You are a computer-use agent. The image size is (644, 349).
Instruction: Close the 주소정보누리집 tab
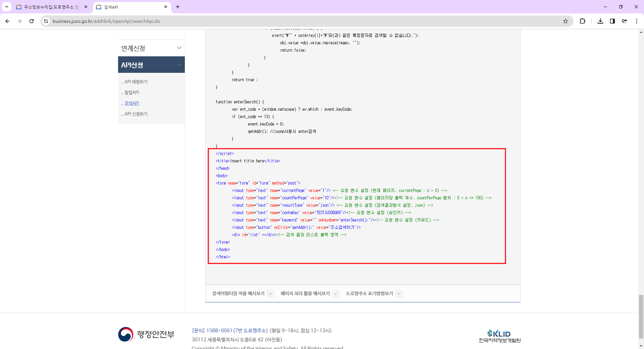click(86, 7)
